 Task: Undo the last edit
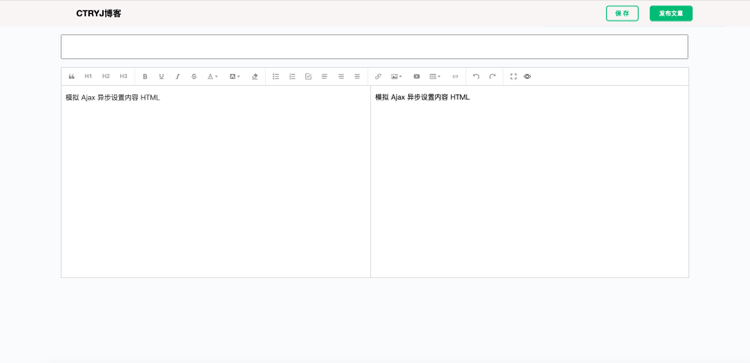pos(476,77)
